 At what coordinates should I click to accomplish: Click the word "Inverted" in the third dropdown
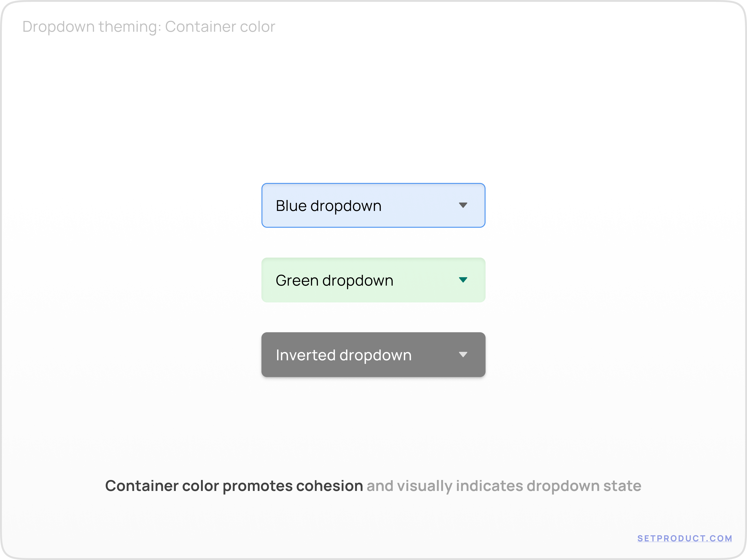coord(306,355)
